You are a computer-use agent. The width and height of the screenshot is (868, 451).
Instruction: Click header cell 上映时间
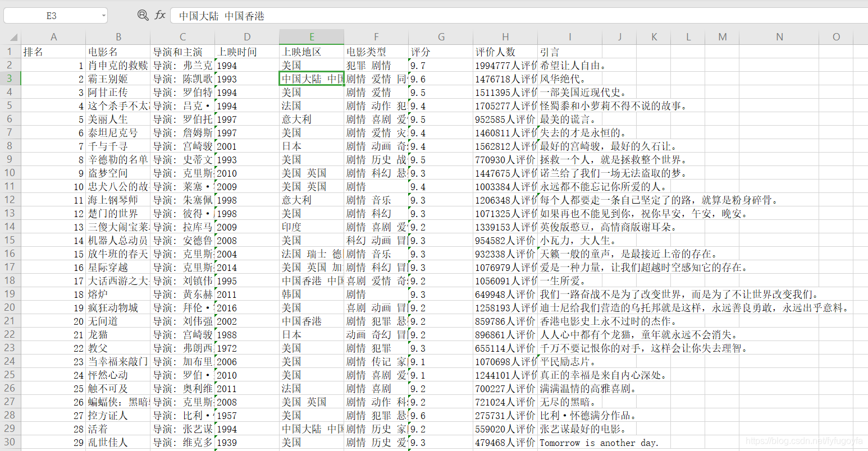tap(247, 52)
